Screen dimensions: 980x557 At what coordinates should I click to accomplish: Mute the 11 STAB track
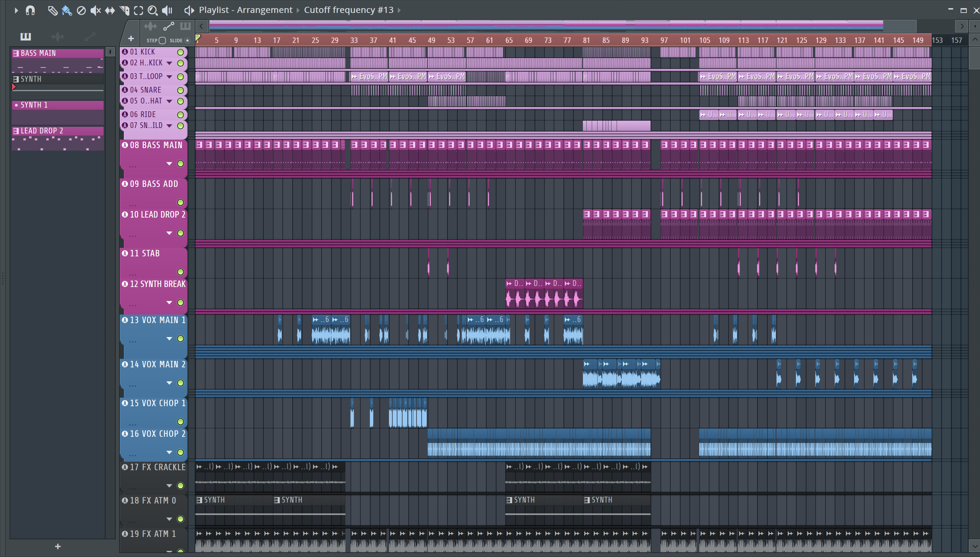click(180, 272)
